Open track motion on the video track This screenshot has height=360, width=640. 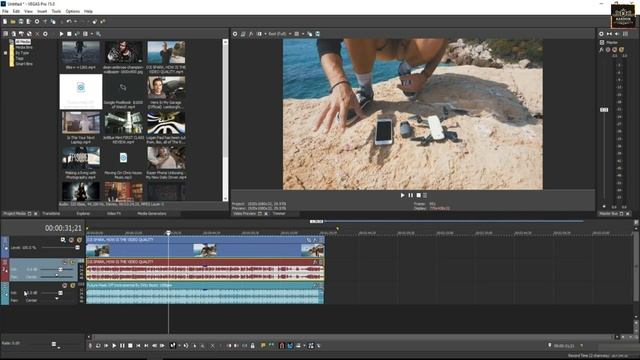(63, 240)
